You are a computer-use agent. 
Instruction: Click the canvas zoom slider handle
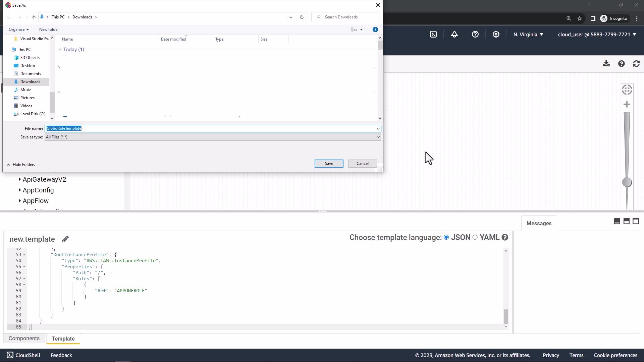tap(627, 182)
